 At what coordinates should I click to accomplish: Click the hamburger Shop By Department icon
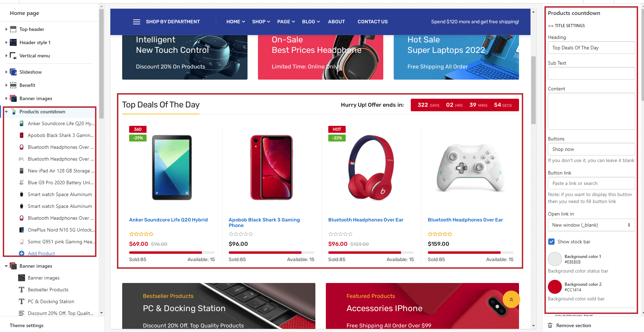coord(136,22)
